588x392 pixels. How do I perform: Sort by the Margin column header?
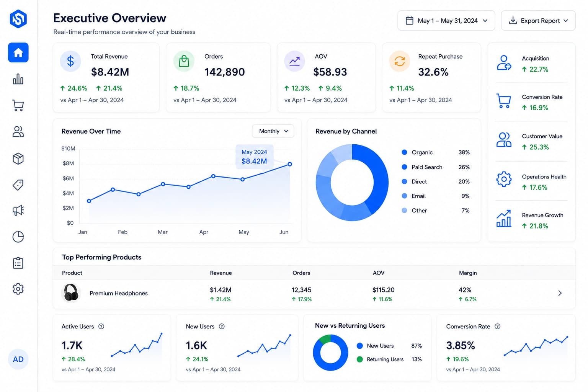pos(468,273)
